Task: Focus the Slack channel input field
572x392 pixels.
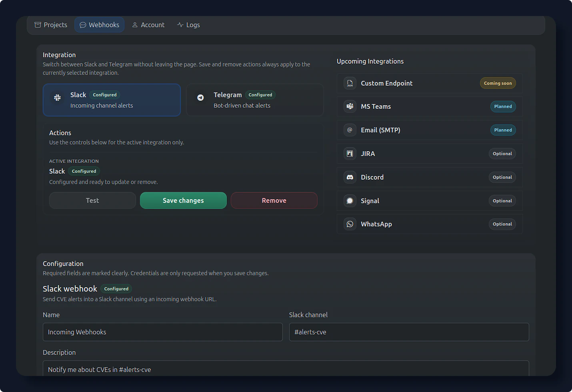Action: click(409, 332)
